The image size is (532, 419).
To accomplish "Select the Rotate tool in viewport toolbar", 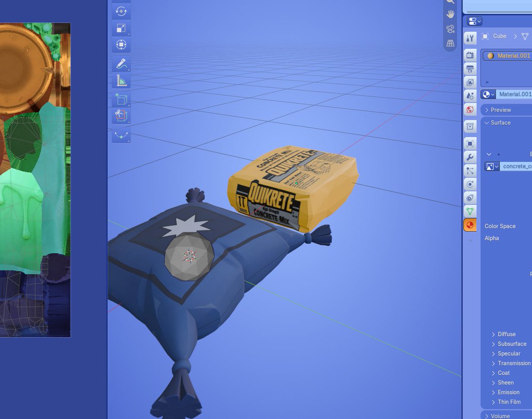I will point(121,12).
